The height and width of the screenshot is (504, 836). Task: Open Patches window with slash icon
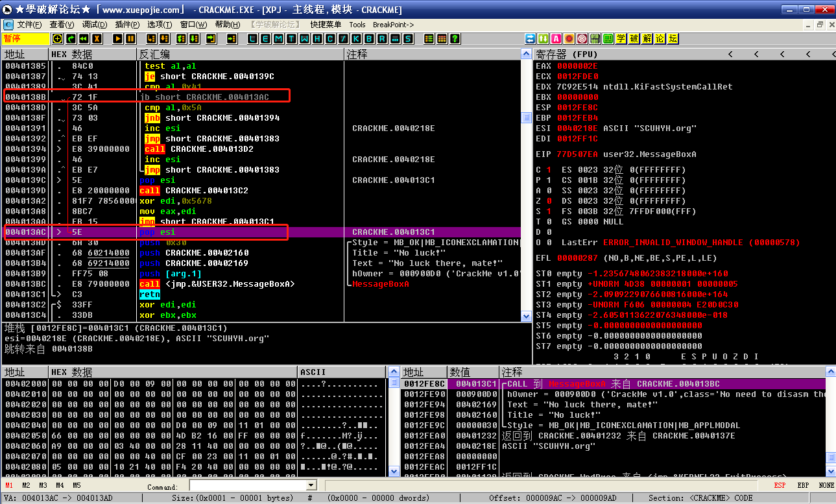pyautogui.click(x=342, y=39)
